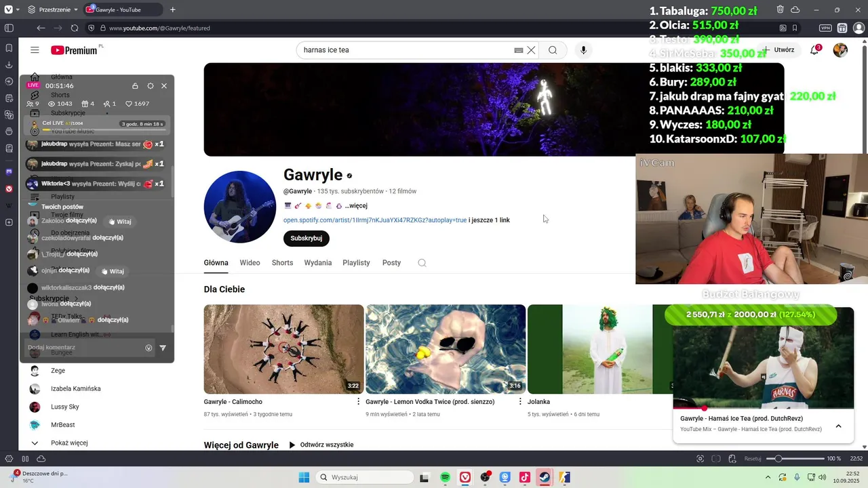Viewport: 868px width, 488px height.
Task: Expand channel description via ...więcej
Action: pos(356,205)
